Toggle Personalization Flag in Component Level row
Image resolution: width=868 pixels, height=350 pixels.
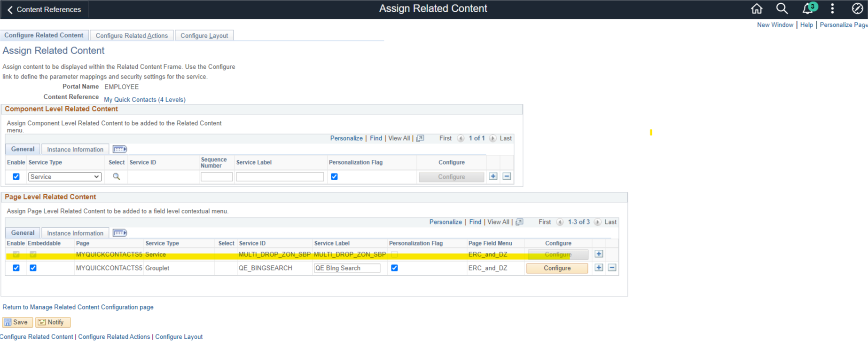[334, 177]
